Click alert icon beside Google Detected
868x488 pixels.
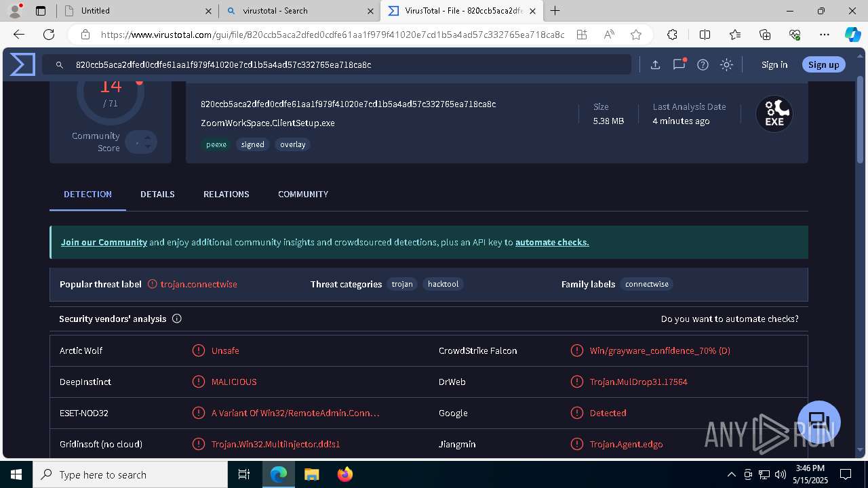pos(577,413)
